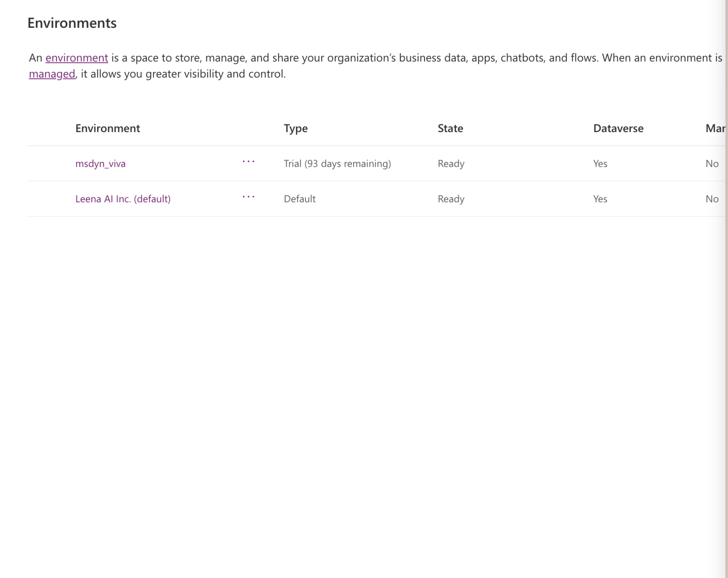Sort by Environment column header
The width and height of the screenshot is (728, 578).
point(108,128)
